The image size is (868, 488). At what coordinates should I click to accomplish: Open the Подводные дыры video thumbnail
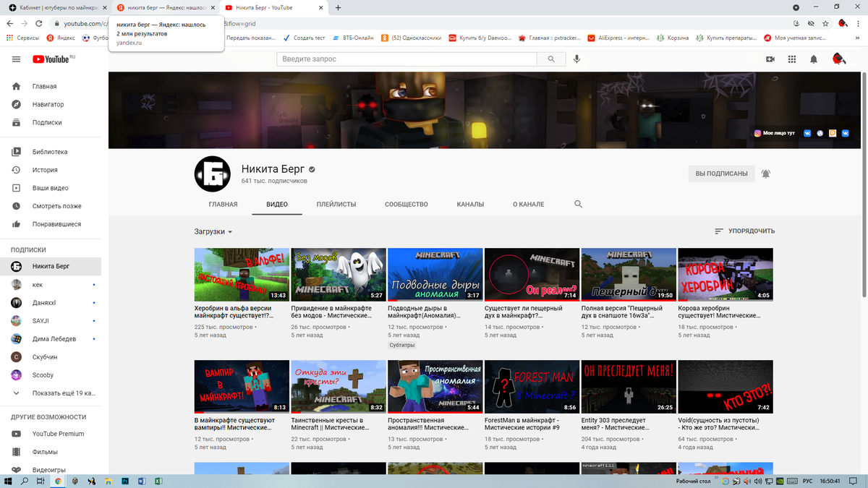(435, 275)
